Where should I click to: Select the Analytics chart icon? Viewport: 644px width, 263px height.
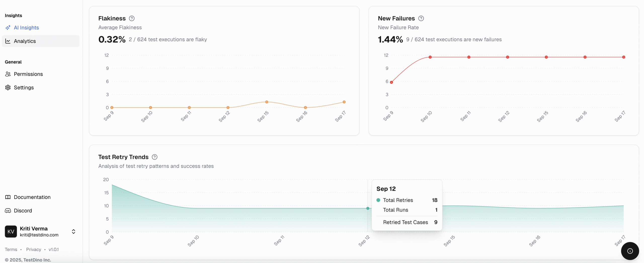8,41
